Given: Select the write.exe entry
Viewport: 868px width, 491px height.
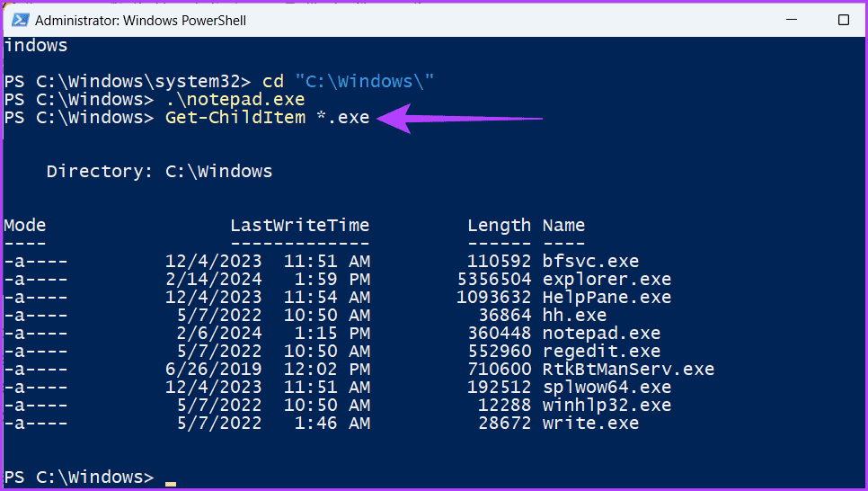Looking at the screenshot, I should [x=590, y=424].
